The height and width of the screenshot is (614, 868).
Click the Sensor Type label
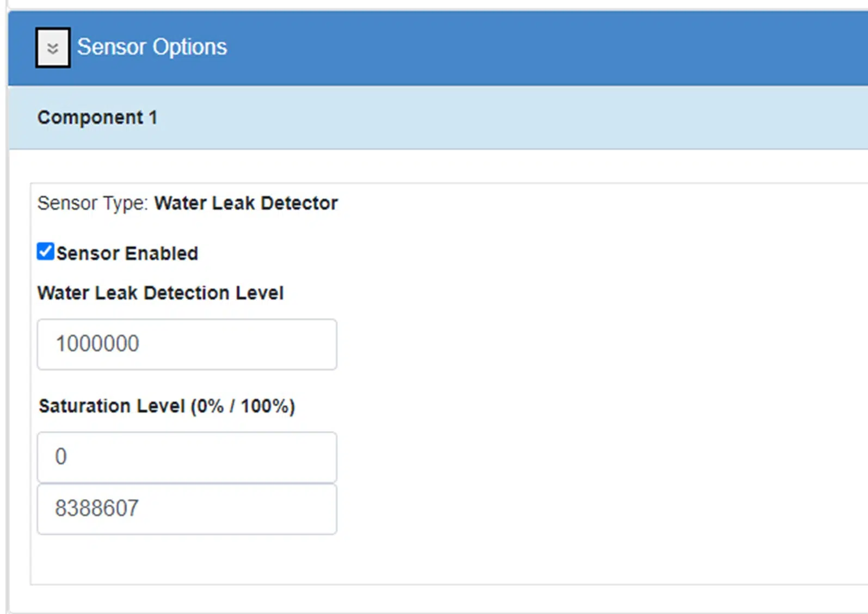(x=93, y=203)
